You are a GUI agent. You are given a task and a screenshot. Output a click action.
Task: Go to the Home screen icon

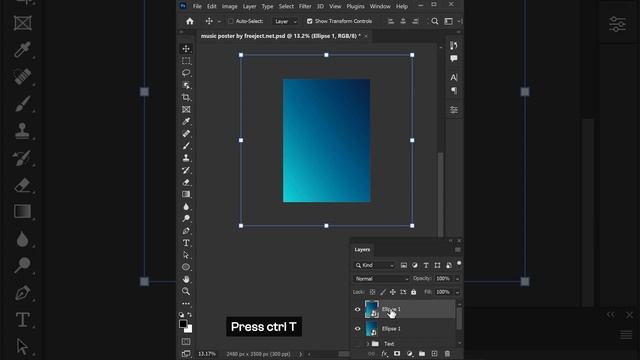point(190,21)
